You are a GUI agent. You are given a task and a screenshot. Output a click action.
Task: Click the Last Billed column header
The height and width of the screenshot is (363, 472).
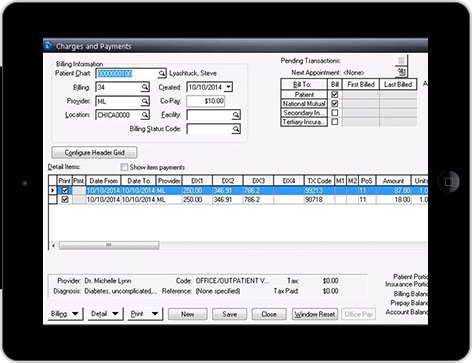[398, 84]
